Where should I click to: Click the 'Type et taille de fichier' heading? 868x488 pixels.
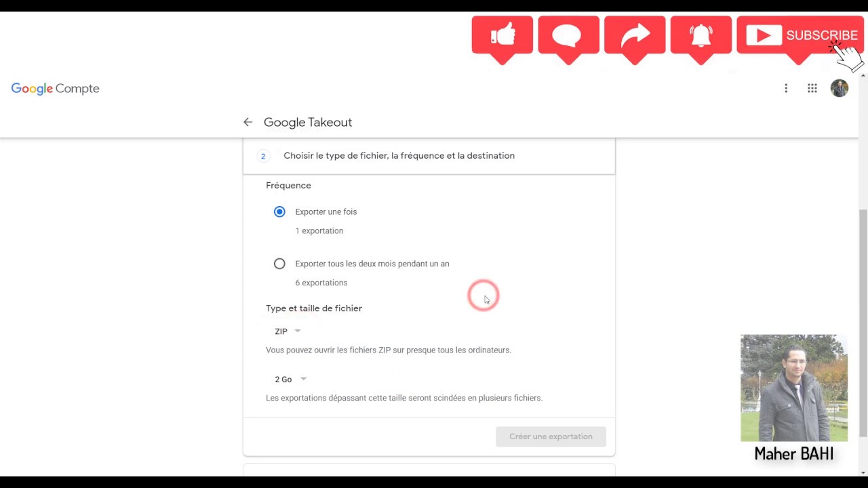[x=314, y=308]
